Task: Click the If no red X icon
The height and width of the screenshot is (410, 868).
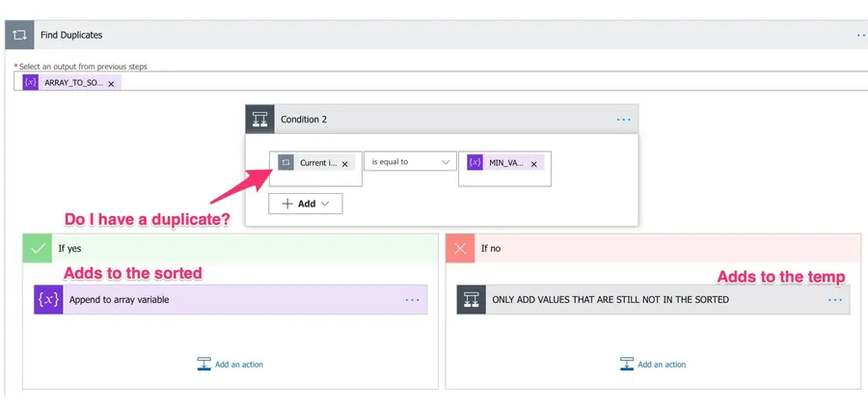Action: point(460,248)
